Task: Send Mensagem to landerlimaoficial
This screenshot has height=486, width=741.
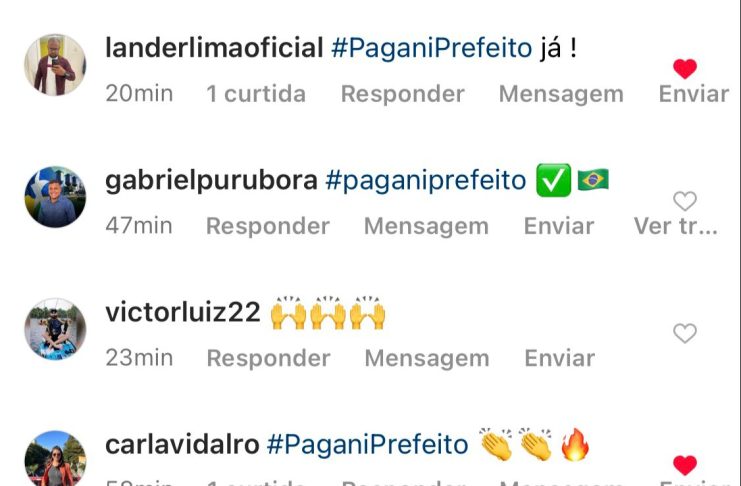Action: [x=561, y=94]
